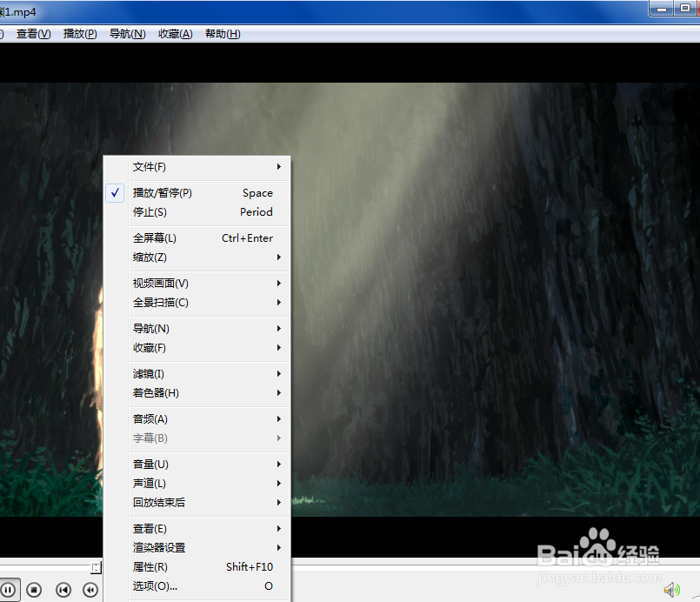Open the 帮助(H) menu bar item
Screen dimensions: 700x602
click(x=223, y=34)
